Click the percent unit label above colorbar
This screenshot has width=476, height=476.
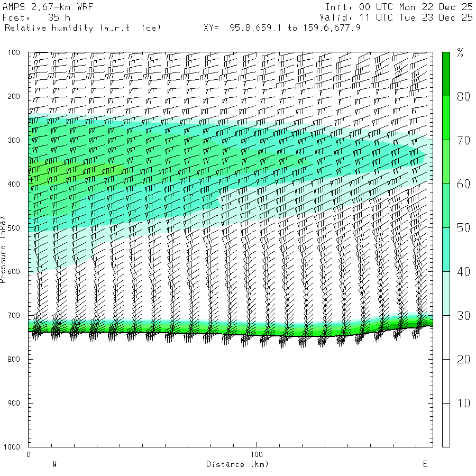coord(460,52)
